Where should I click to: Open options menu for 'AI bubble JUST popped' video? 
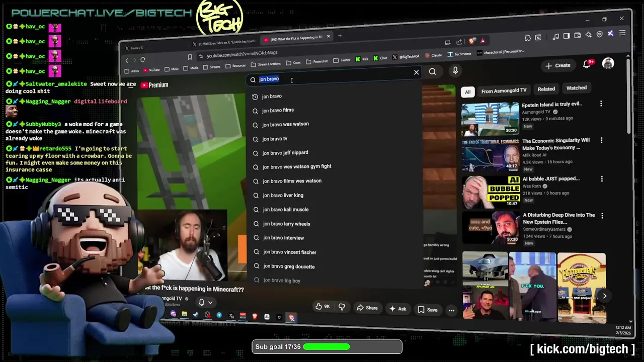(602, 178)
